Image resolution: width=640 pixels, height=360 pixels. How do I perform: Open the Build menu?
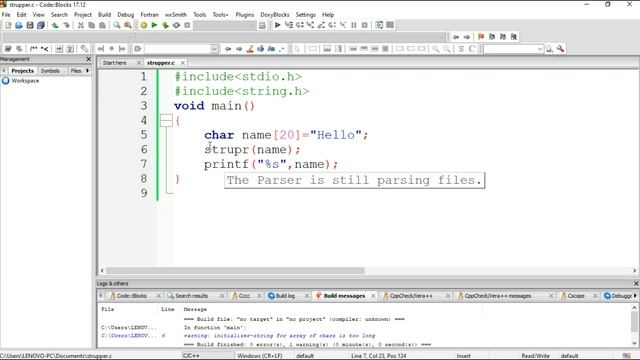[x=104, y=15]
